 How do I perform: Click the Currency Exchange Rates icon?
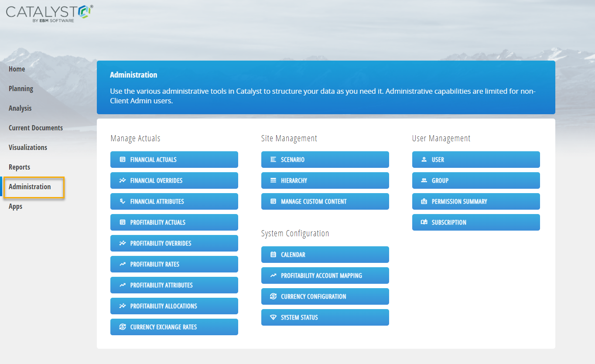[x=123, y=327]
